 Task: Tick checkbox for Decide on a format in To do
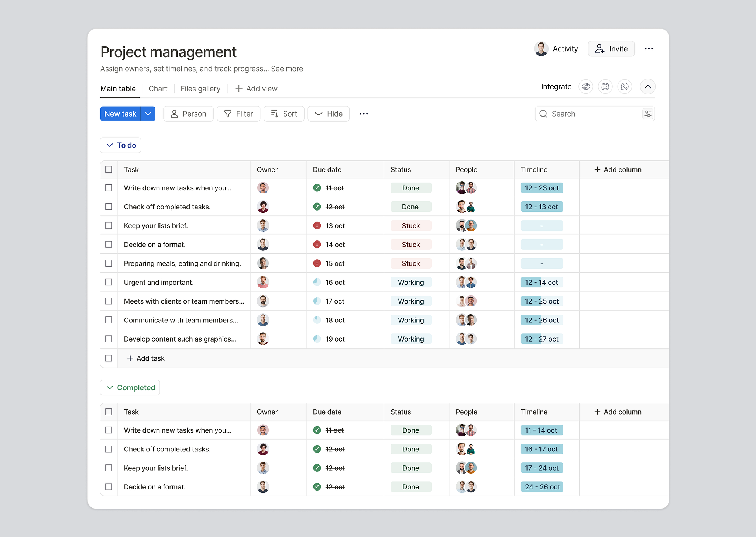click(109, 245)
